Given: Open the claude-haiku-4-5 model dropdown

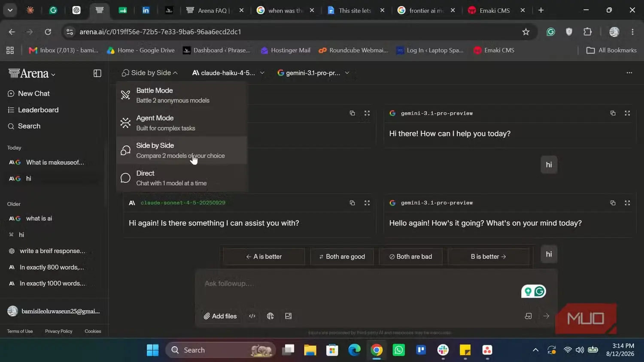Looking at the screenshot, I should [x=228, y=73].
